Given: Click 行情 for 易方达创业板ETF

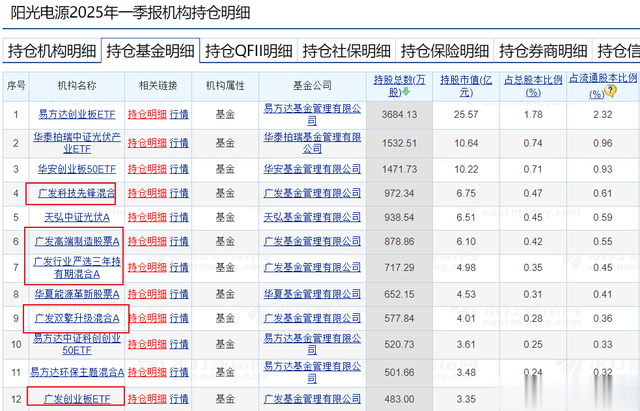Looking at the screenshot, I should [x=179, y=114].
